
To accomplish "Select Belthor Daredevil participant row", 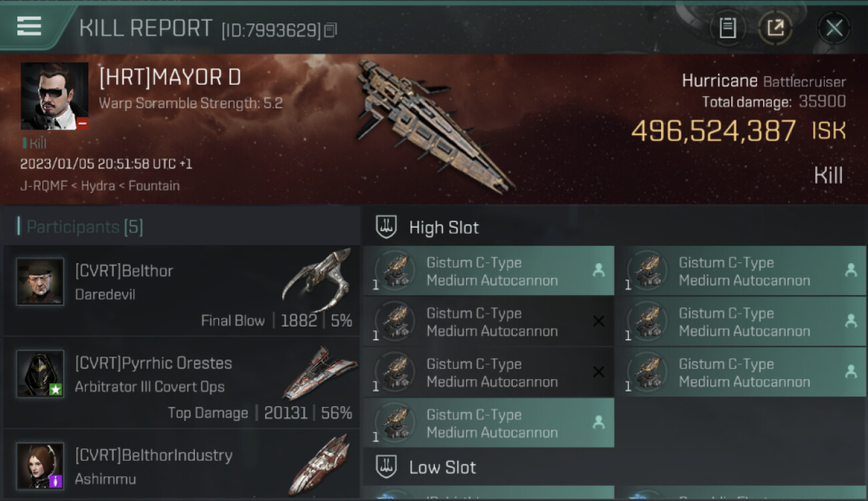I will [x=181, y=291].
